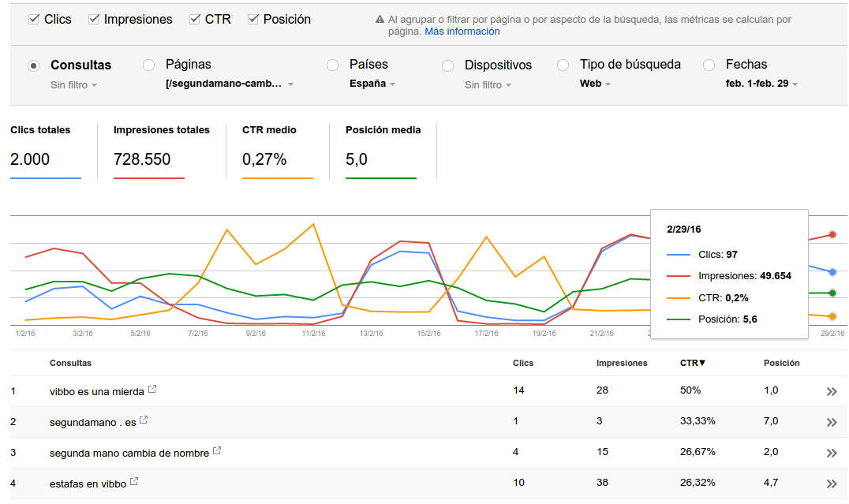Click the red Impresiones legend line in tooltip
The height and width of the screenshot is (504, 849).
pos(679,276)
